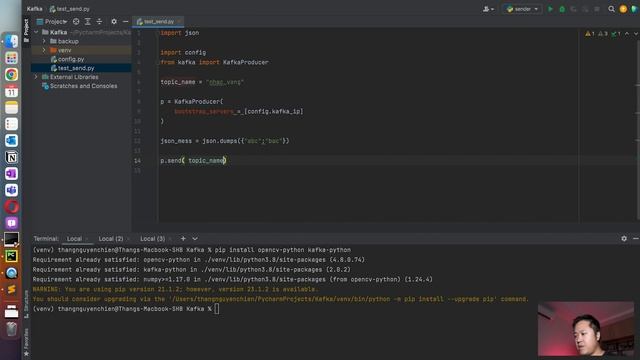The image size is (640, 360).
Task: Run the sender configuration with the green play button
Action: point(550,9)
